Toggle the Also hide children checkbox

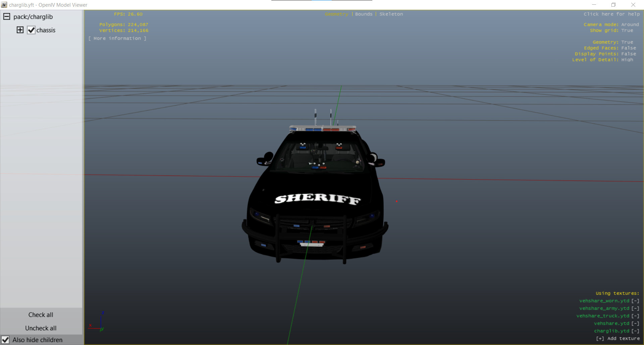tap(5, 340)
